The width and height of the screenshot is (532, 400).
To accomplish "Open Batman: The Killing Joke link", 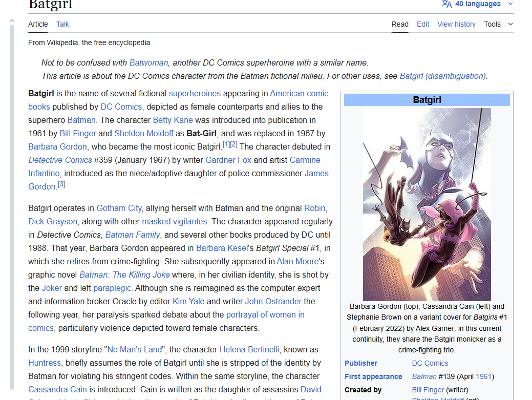I will point(124,275).
